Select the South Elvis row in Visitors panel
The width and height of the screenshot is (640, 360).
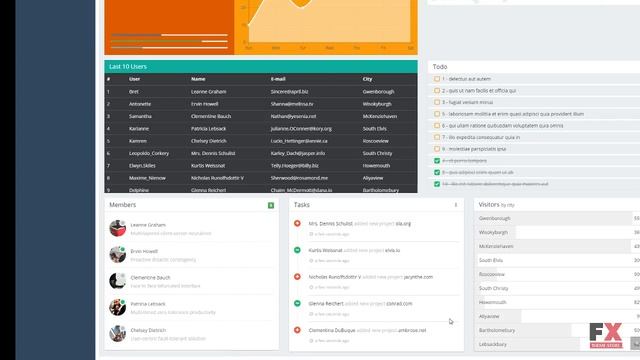[557, 260]
